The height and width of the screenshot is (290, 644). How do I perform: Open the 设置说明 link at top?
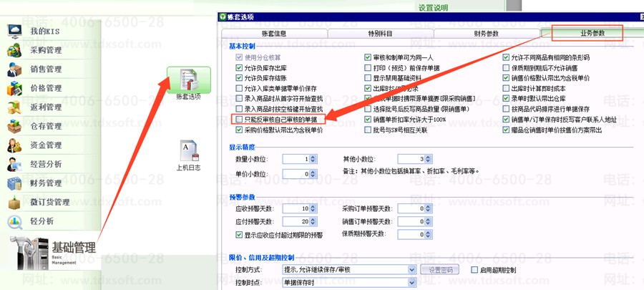433,7
